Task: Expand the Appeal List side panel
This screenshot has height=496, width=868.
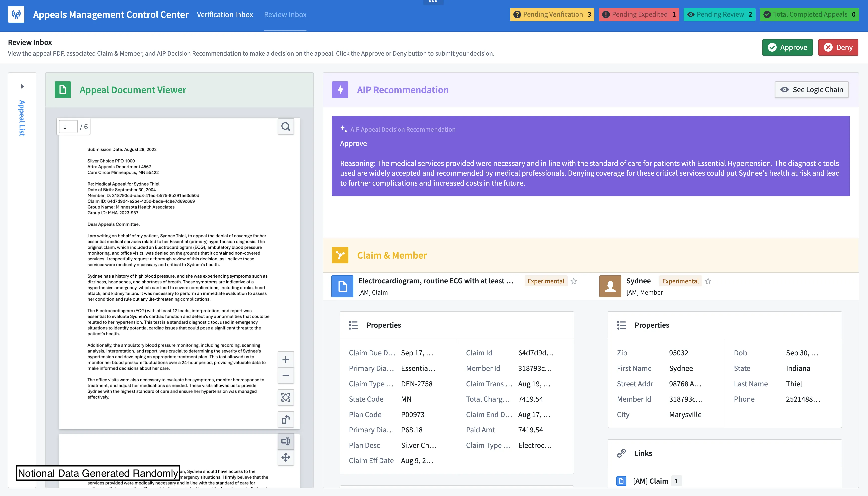Action: point(22,86)
